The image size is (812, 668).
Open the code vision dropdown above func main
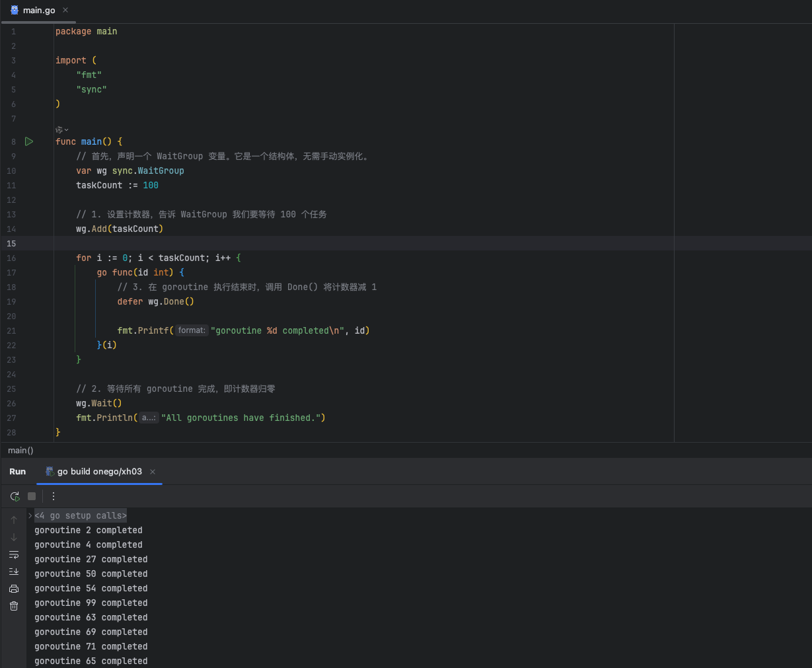pos(62,130)
